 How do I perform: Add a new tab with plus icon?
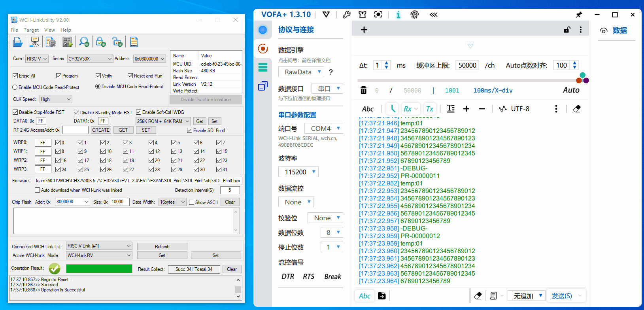[x=364, y=30]
